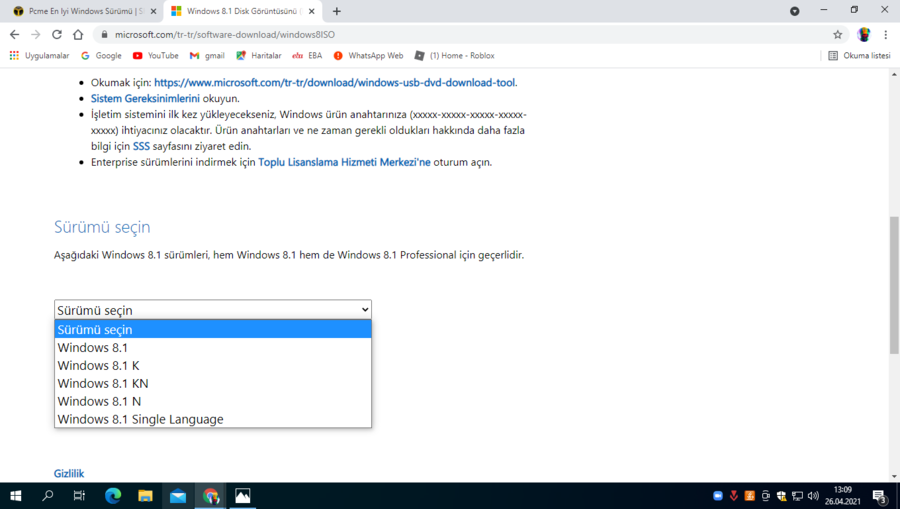The width and height of the screenshot is (900, 509).
Task: Open Chrome three-dot menu
Action: [885, 34]
